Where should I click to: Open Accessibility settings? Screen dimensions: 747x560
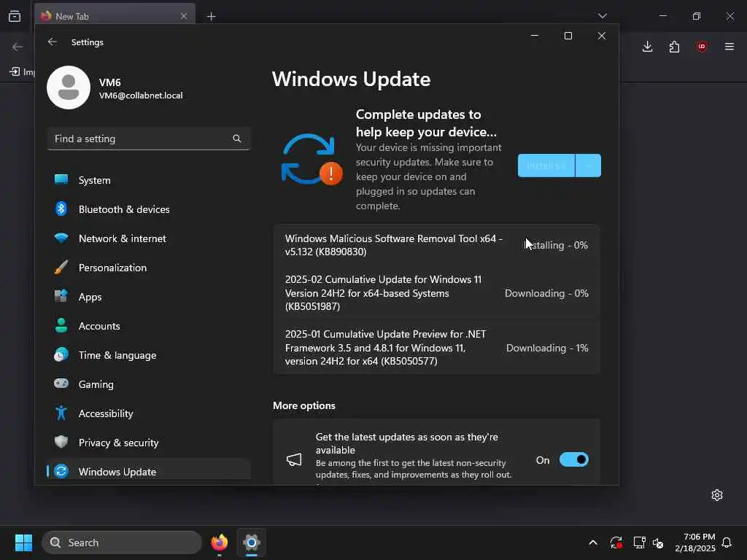[x=149, y=413]
